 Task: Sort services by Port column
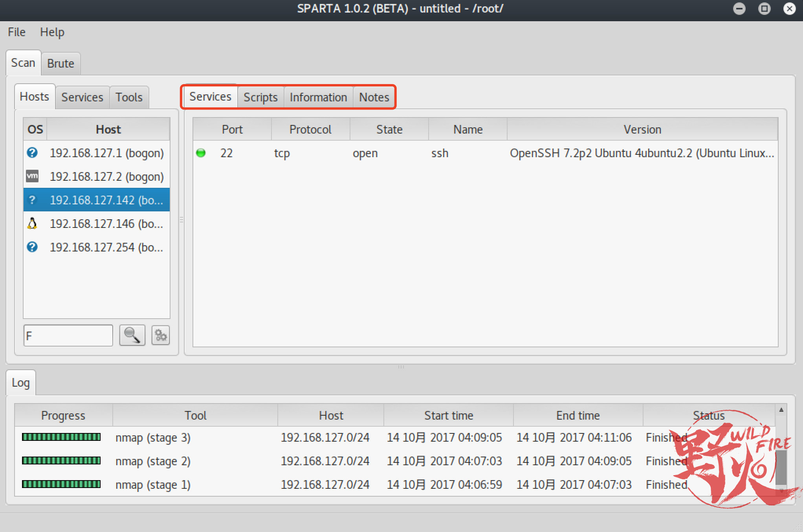[232, 129]
